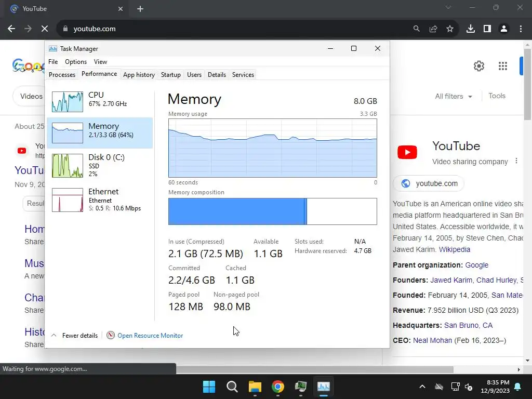Open the youtube.com chip in knowledge panel

(429, 183)
